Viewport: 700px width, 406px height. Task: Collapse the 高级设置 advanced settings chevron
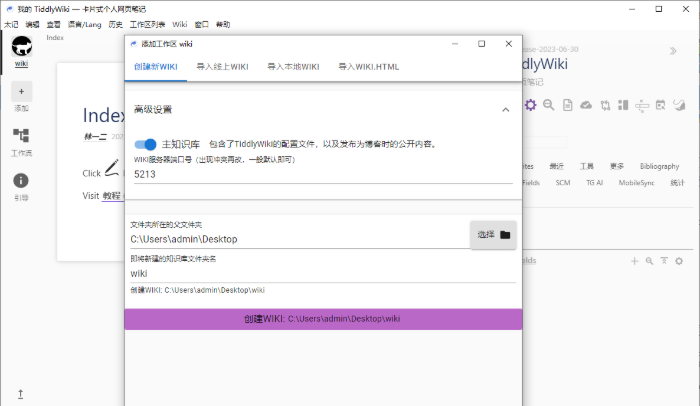(x=505, y=110)
